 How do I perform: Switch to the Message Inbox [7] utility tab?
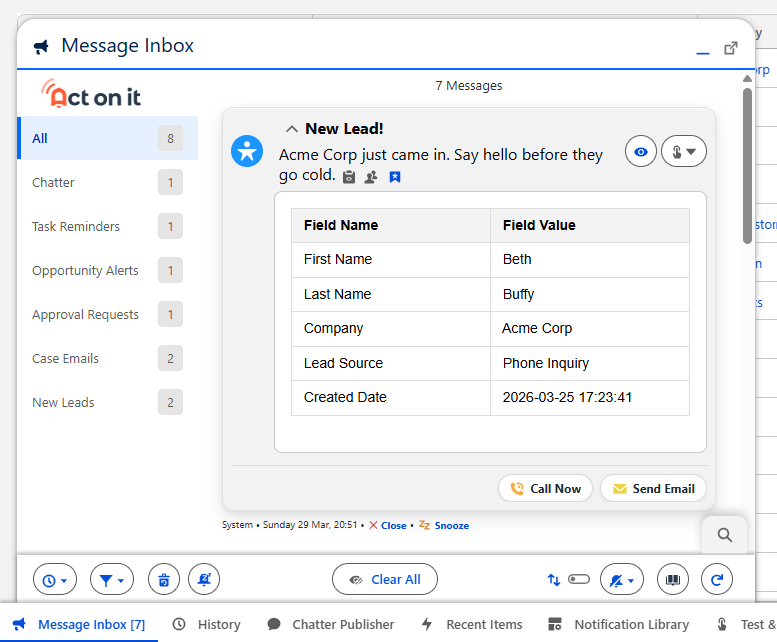79,624
